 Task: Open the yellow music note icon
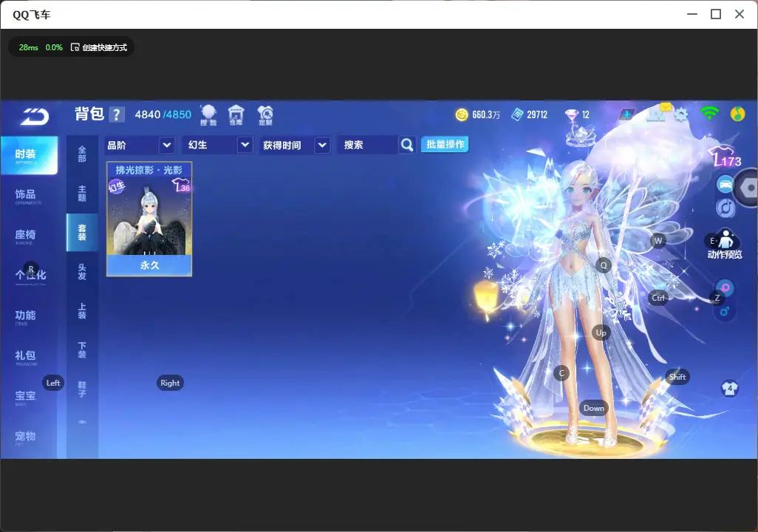(737, 114)
